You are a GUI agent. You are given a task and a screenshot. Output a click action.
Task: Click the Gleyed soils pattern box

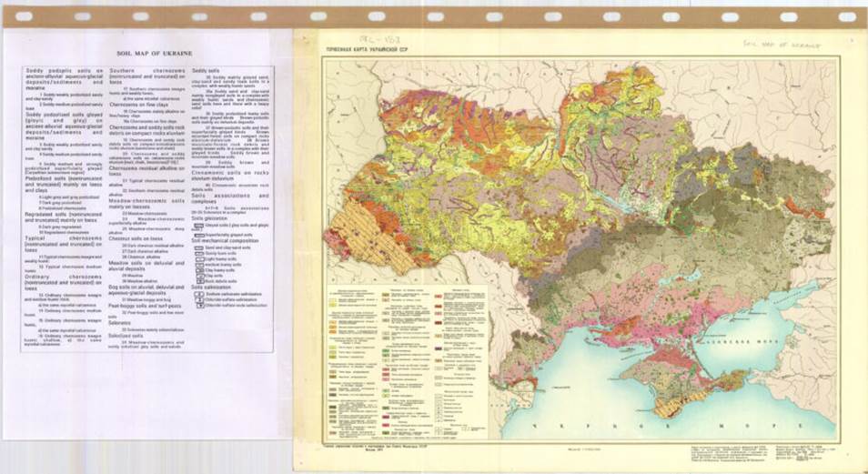tap(197, 224)
